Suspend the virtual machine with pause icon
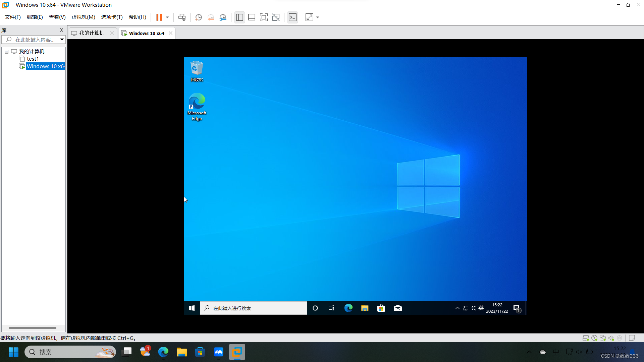The width and height of the screenshot is (644, 362). (x=160, y=17)
